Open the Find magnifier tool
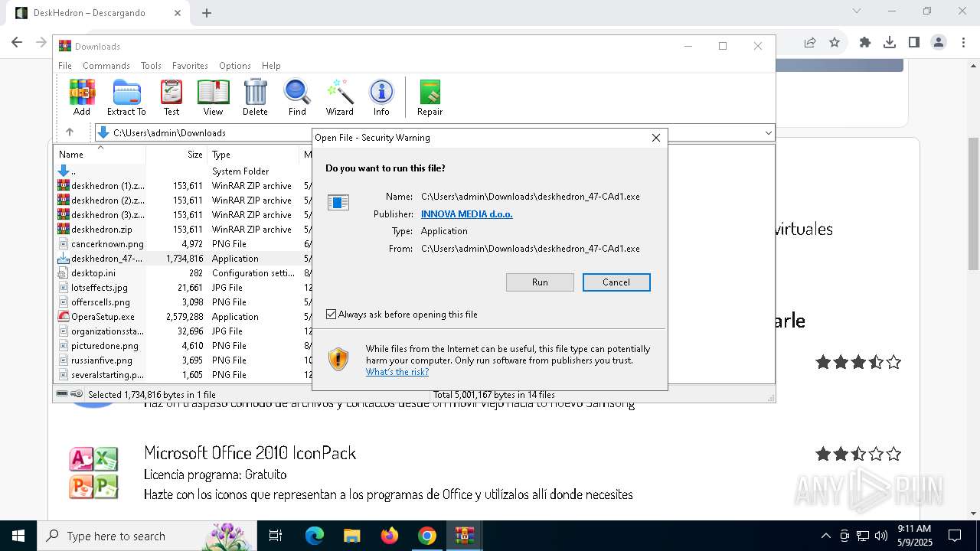Image resolution: width=980 pixels, height=551 pixels. click(x=297, y=97)
